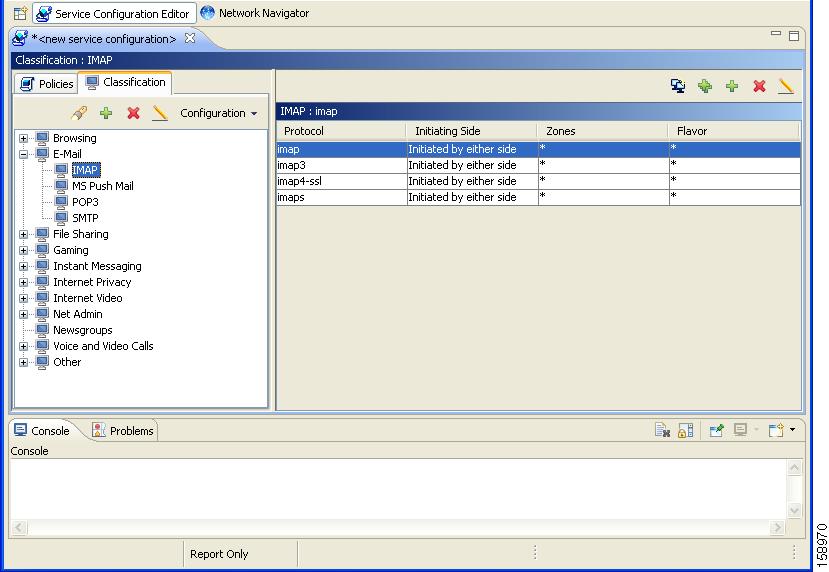Select the SMTP service in the tree

tap(85, 218)
